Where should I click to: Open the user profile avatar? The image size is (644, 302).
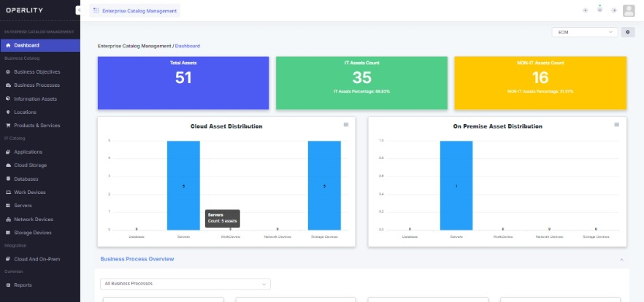[629, 10]
